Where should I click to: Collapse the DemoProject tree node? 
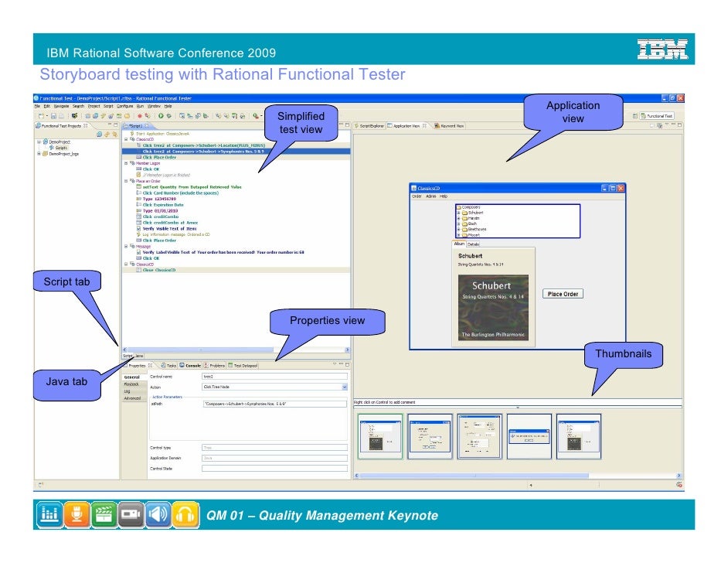[x=39, y=142]
